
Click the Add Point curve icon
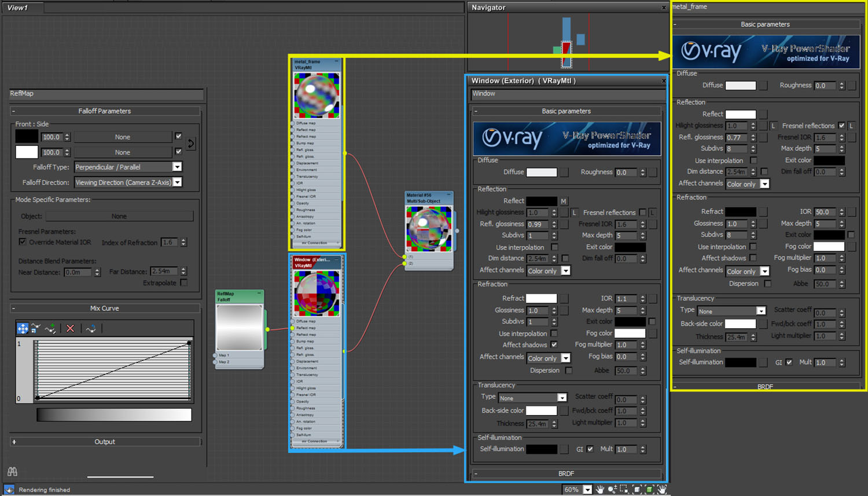(50, 329)
